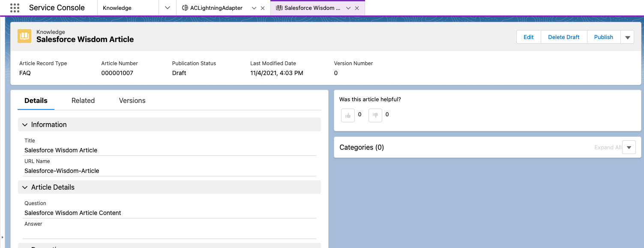Open the Categories panel dropdown menu

click(x=629, y=147)
